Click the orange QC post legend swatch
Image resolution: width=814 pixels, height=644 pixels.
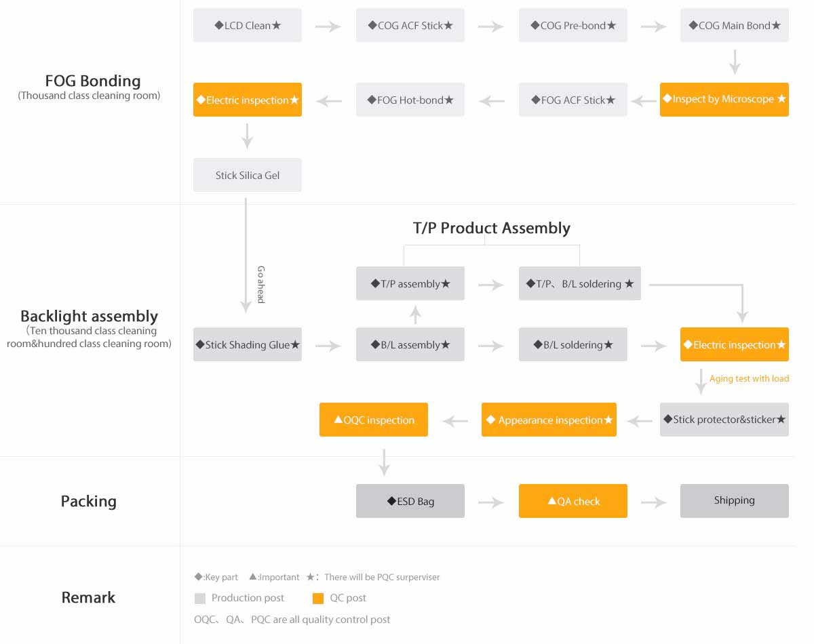[x=318, y=599]
